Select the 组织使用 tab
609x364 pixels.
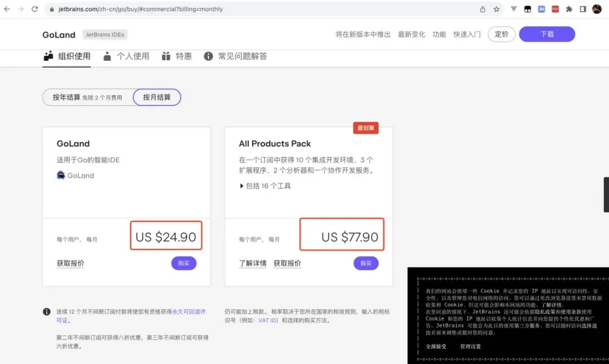tap(67, 56)
